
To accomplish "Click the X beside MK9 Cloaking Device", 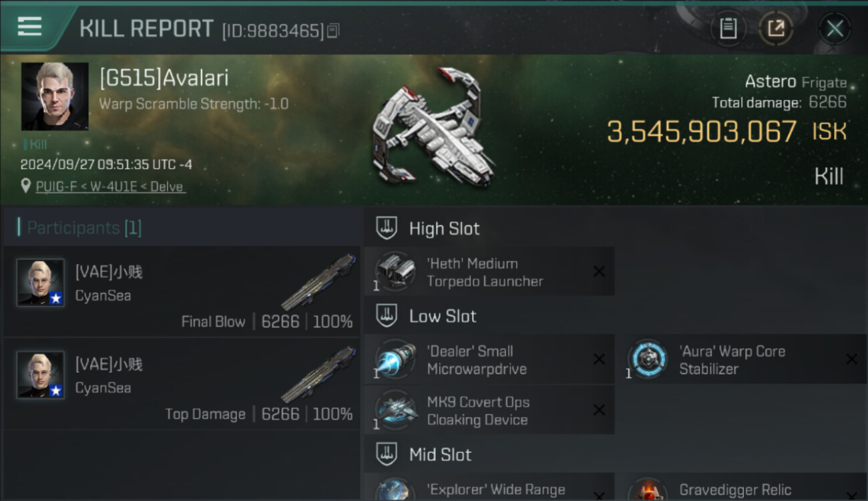I will pyautogui.click(x=599, y=410).
